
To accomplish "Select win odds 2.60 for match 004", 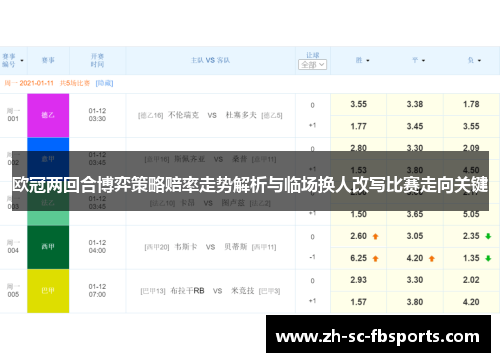I will coord(358,236).
